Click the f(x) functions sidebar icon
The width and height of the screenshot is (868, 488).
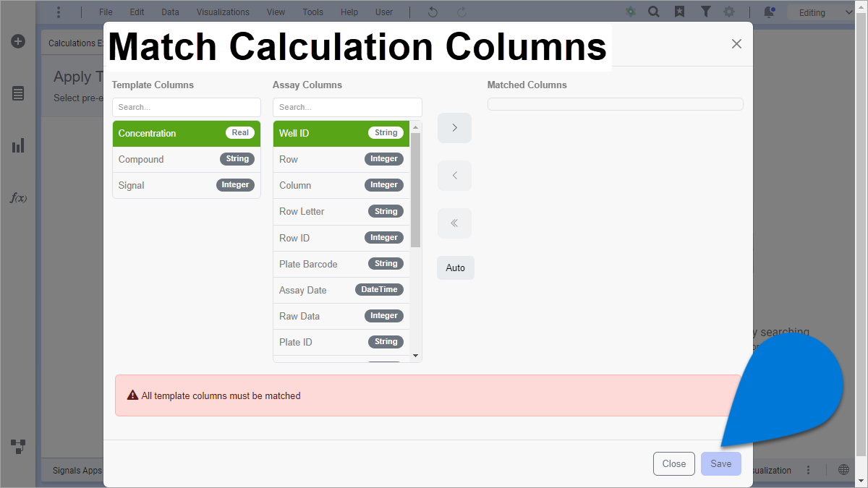(18, 197)
